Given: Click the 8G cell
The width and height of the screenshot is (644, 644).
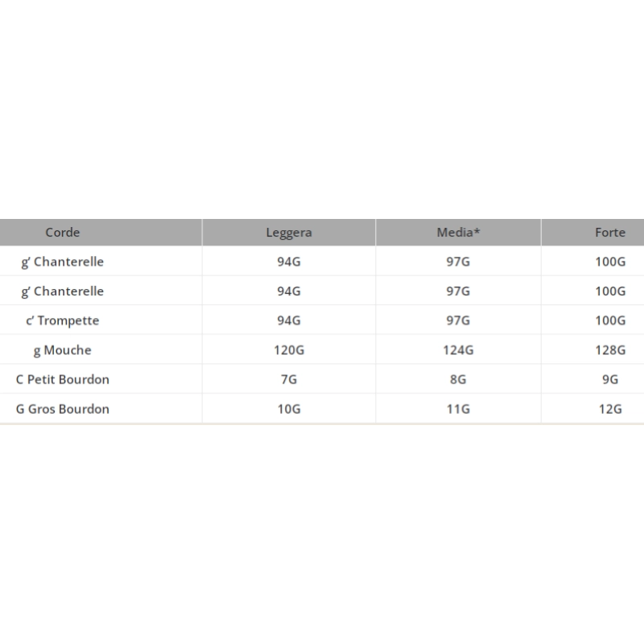Looking at the screenshot, I should [458, 379].
